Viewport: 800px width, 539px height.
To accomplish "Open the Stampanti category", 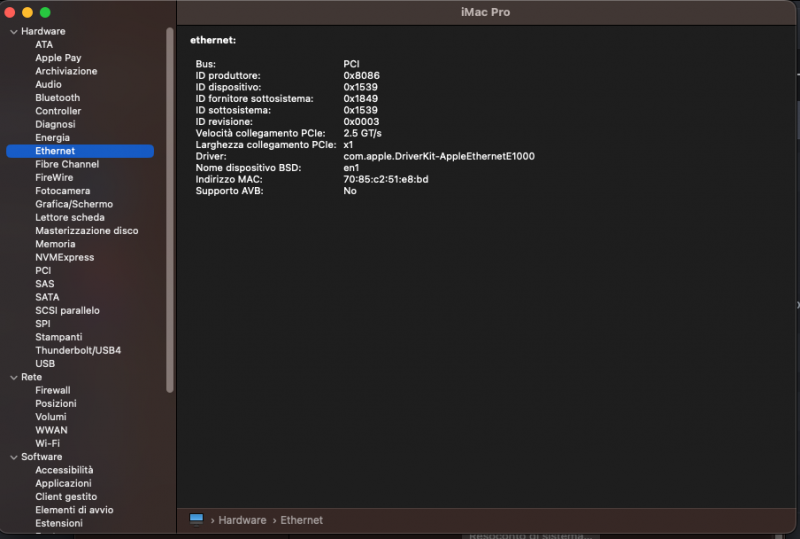I will [59, 336].
